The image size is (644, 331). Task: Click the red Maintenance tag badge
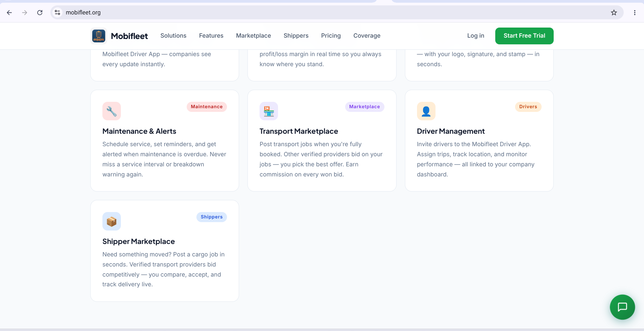[x=206, y=107]
